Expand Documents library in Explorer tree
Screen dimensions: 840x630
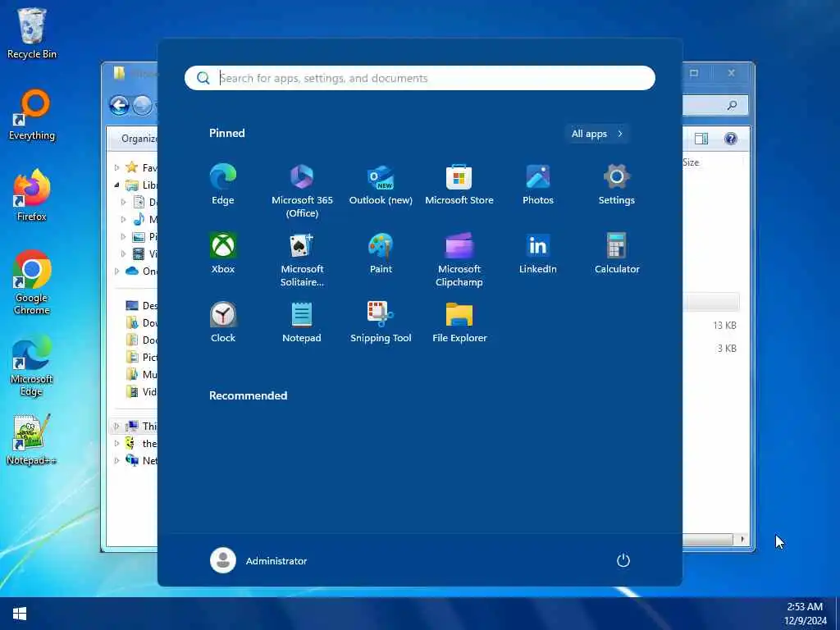point(123,202)
